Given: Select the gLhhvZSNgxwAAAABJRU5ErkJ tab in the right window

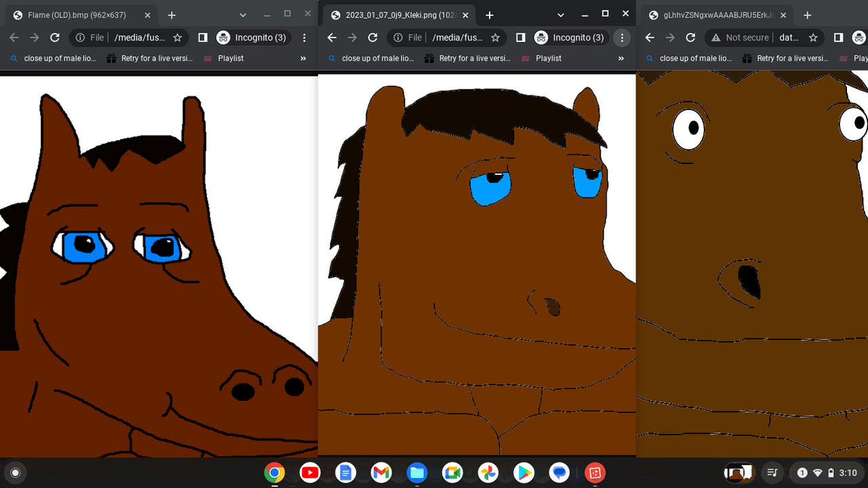Looking at the screenshot, I should [x=717, y=15].
